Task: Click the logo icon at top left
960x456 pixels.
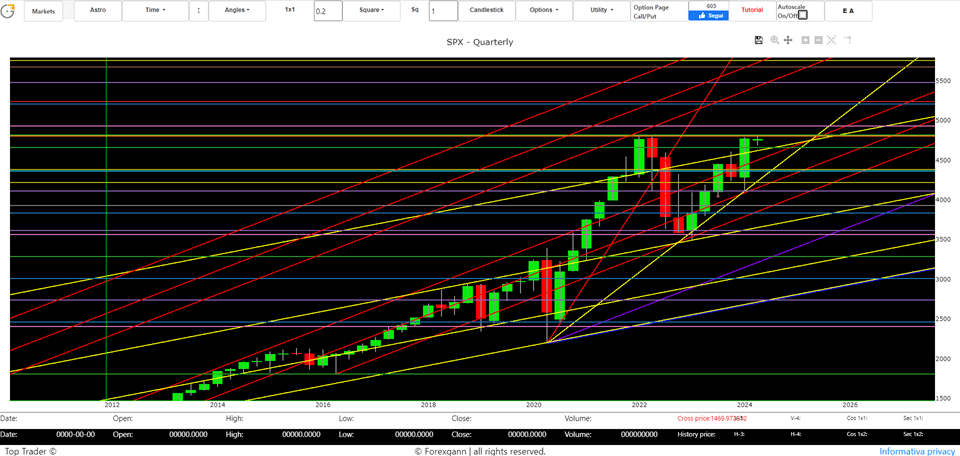Action: pyautogui.click(x=9, y=11)
